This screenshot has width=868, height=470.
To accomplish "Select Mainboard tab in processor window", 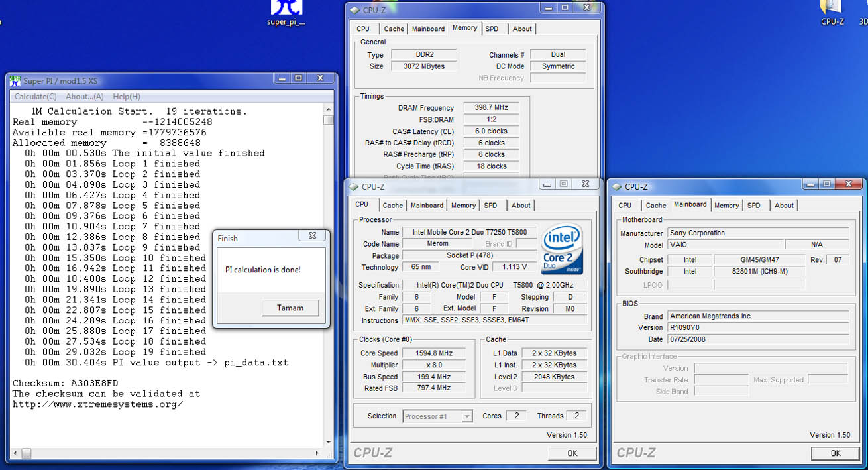I will coord(427,206).
